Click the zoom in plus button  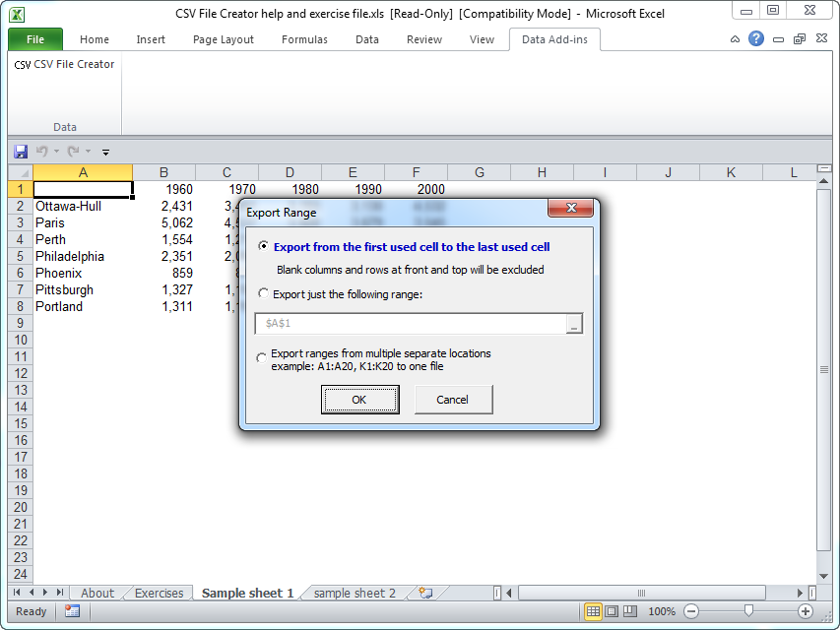806,611
